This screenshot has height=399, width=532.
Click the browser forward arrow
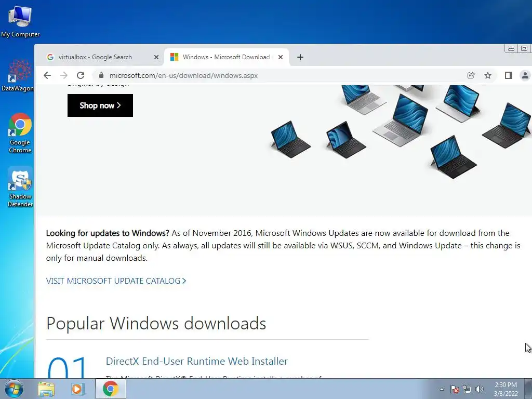click(64, 75)
